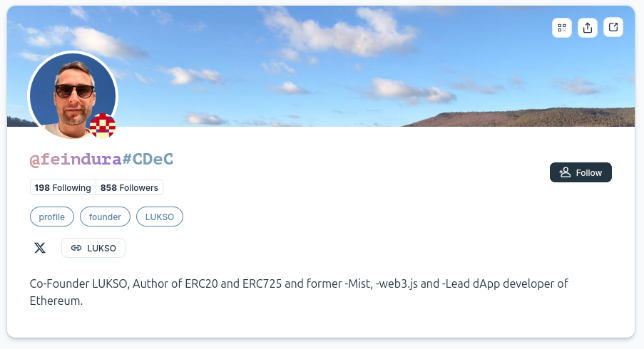
Task: Click the chain-link icon beside LUKSO
Action: click(76, 248)
